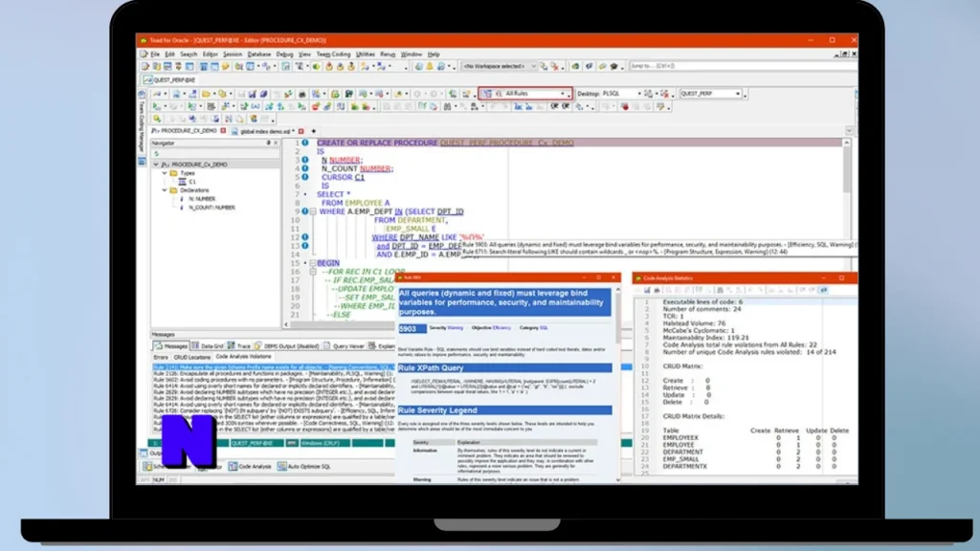The image size is (980, 551).
Task: Click the line 9 blue info gutter marker
Action: (305, 211)
